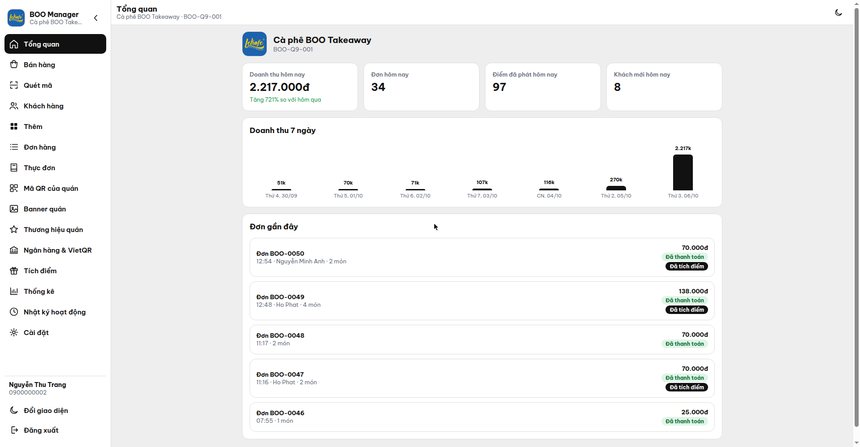The width and height of the screenshot is (860, 447).
Task: Open Cài đặt settings
Action: (55, 332)
